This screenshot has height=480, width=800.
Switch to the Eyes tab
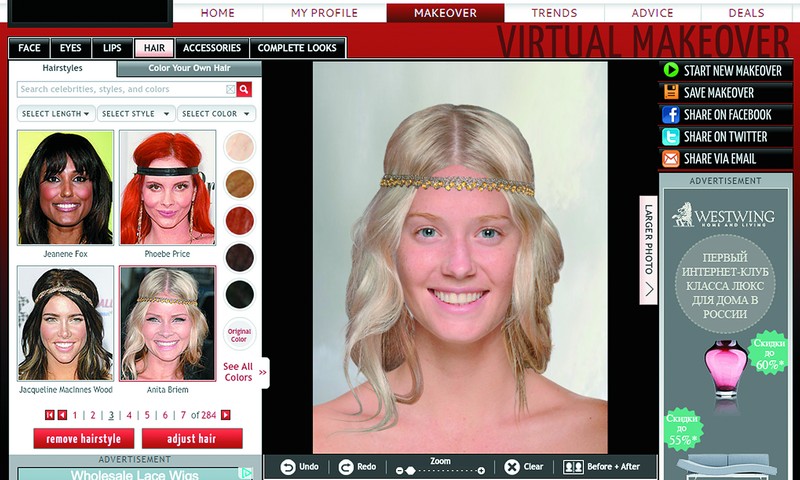tap(70, 48)
